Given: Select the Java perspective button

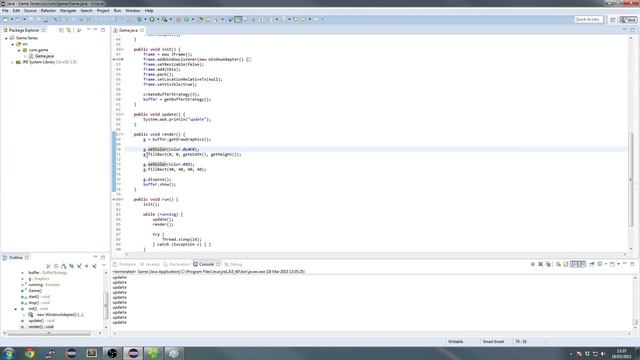Looking at the screenshot, I should 628,20.
